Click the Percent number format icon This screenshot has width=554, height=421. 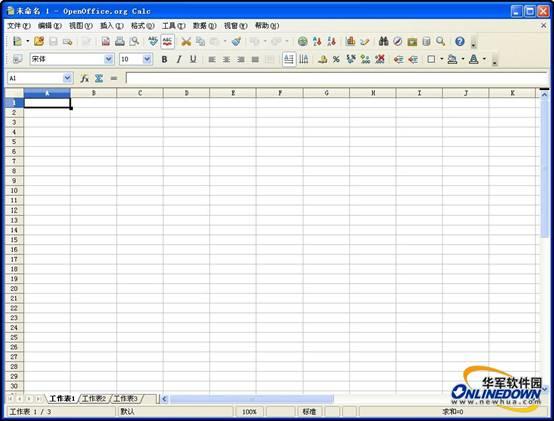336,59
